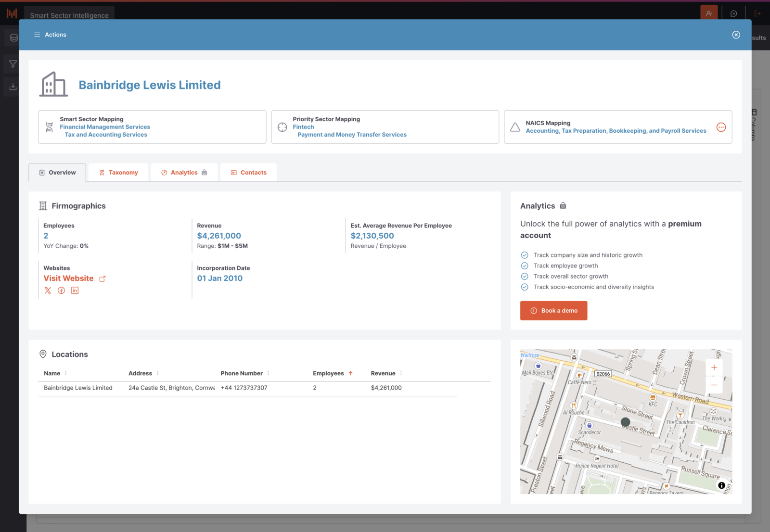Switch to the Taxonomy tab
Image resolution: width=770 pixels, height=532 pixels.
click(x=118, y=172)
